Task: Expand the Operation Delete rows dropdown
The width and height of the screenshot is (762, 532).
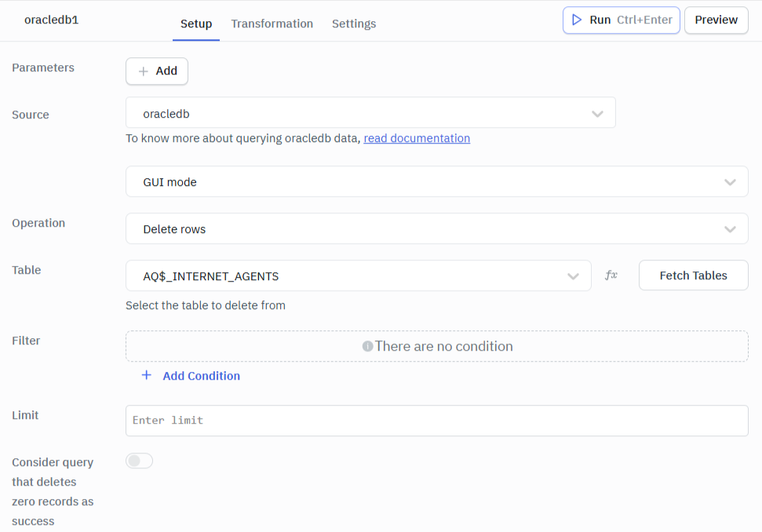Action: pos(436,229)
